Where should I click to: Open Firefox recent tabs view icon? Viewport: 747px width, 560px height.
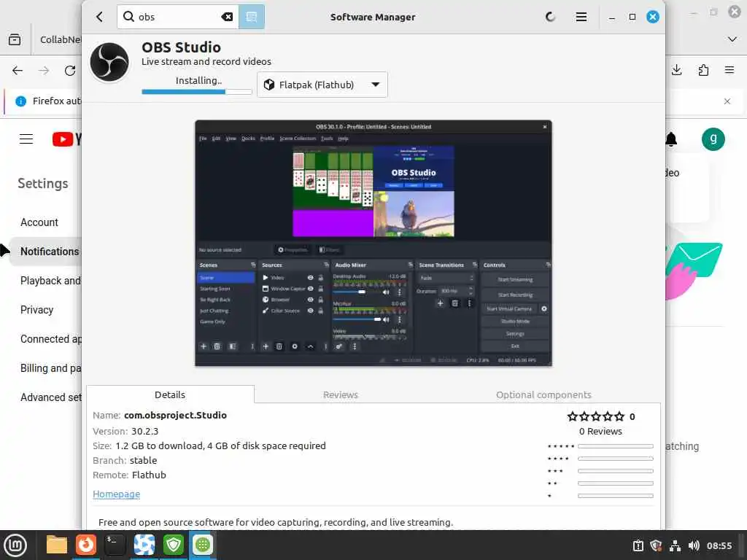coord(15,39)
